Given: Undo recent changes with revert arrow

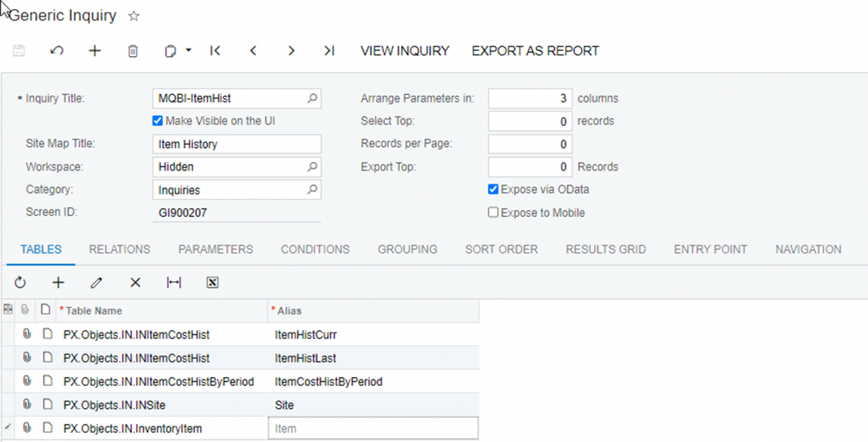Looking at the screenshot, I should (x=57, y=51).
